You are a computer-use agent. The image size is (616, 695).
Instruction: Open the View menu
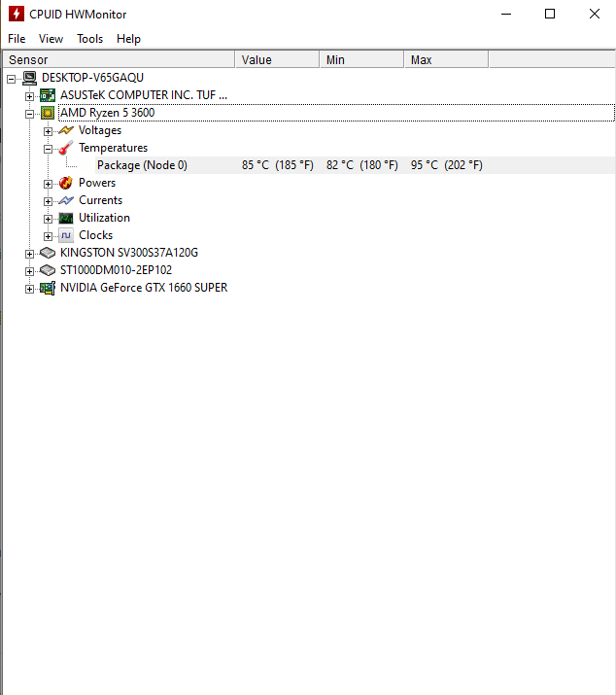(x=51, y=39)
